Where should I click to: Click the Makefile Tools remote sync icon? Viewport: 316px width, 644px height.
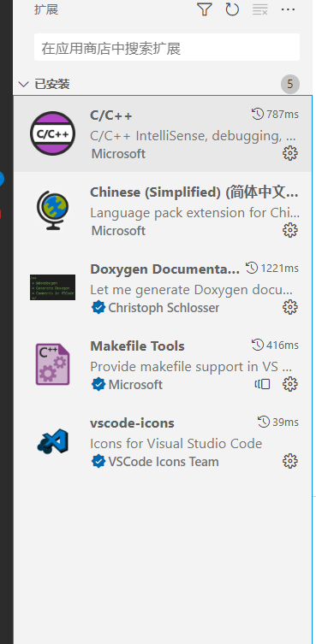(x=263, y=384)
